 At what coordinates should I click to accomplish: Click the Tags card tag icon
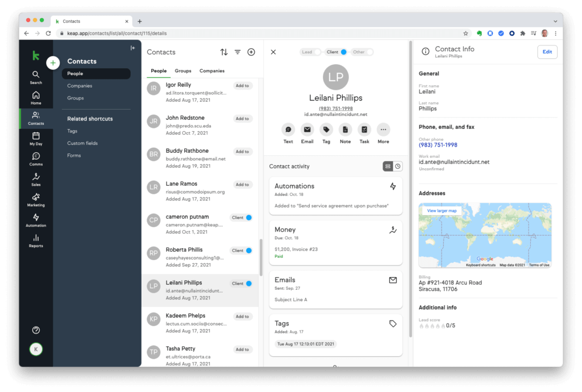tap(393, 324)
